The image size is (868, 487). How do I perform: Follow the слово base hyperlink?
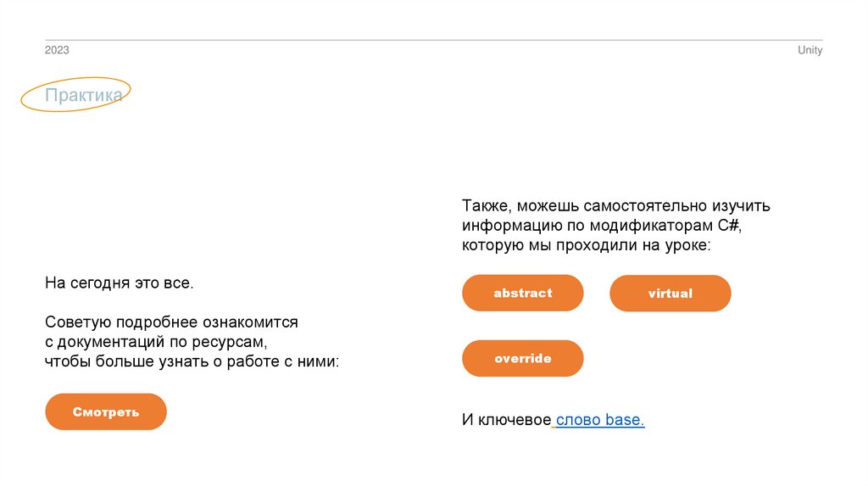tap(600, 420)
